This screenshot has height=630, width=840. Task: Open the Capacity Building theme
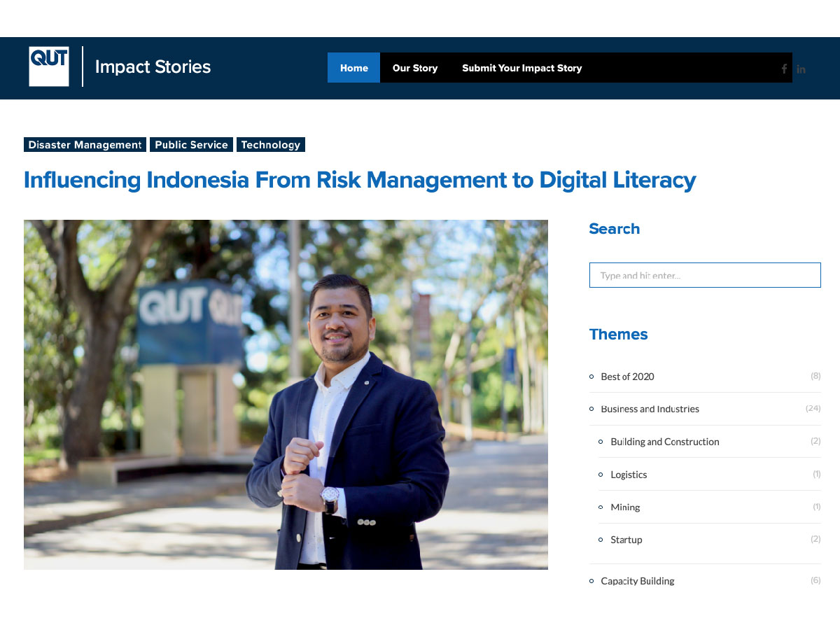click(637, 581)
